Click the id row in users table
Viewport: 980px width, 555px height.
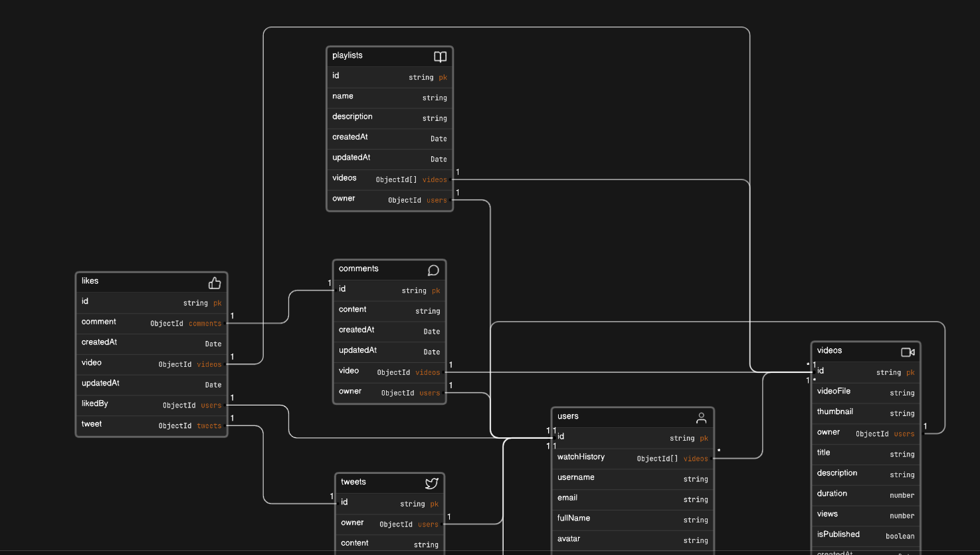pyautogui.click(x=633, y=437)
